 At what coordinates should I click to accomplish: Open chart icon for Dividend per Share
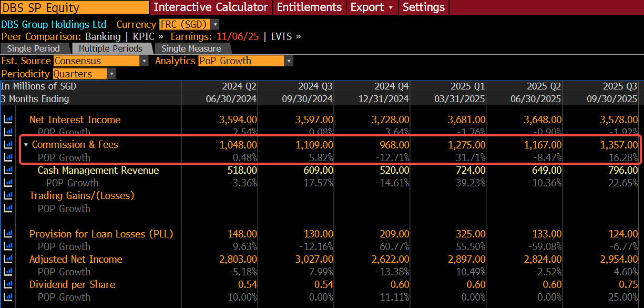(8, 284)
